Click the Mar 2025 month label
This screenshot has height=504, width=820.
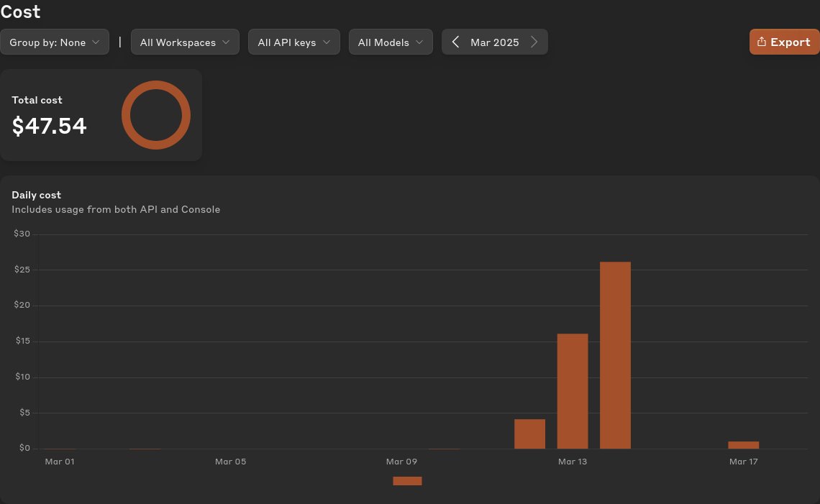coord(495,42)
